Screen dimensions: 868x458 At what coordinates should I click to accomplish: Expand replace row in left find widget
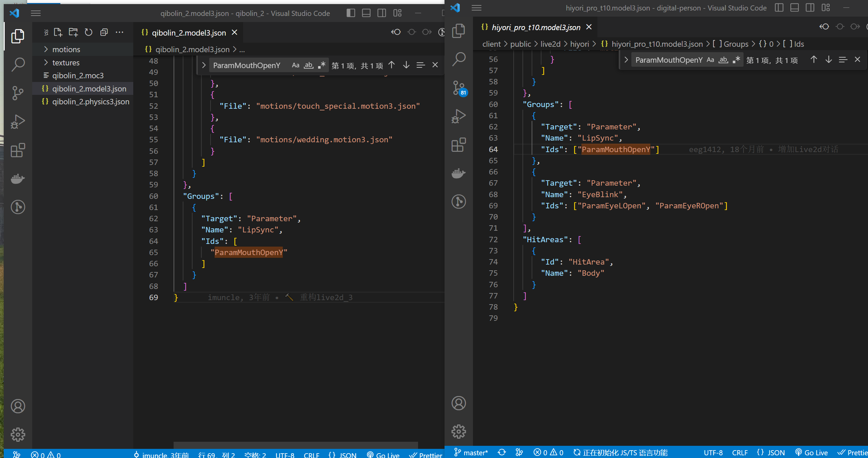point(203,65)
